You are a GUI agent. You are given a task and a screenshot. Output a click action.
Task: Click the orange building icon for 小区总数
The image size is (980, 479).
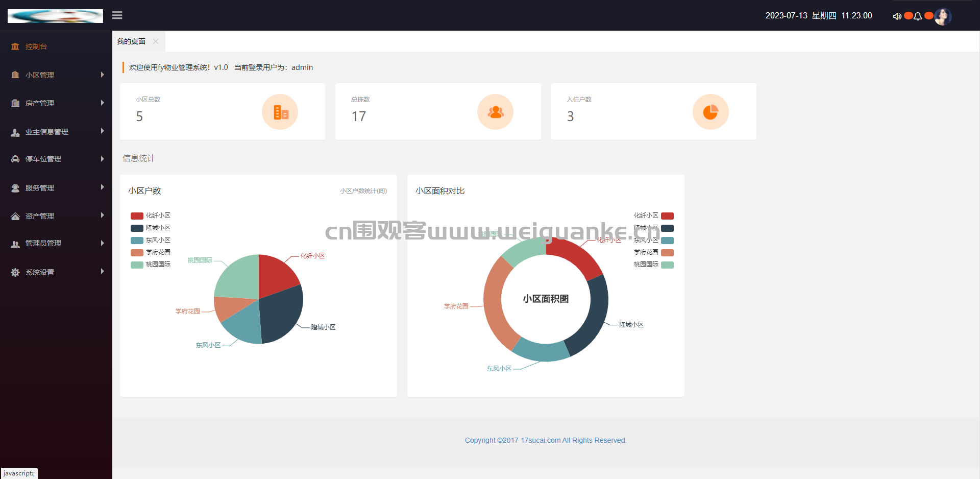(280, 112)
